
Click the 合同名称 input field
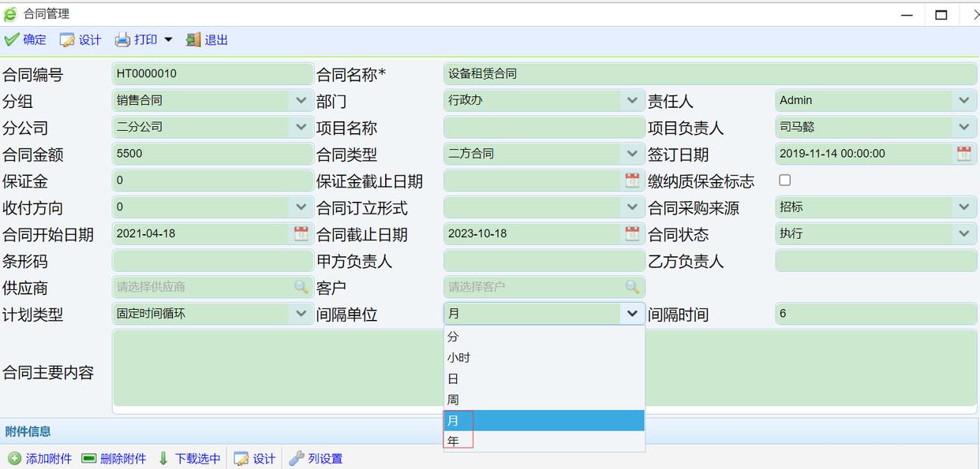point(709,74)
